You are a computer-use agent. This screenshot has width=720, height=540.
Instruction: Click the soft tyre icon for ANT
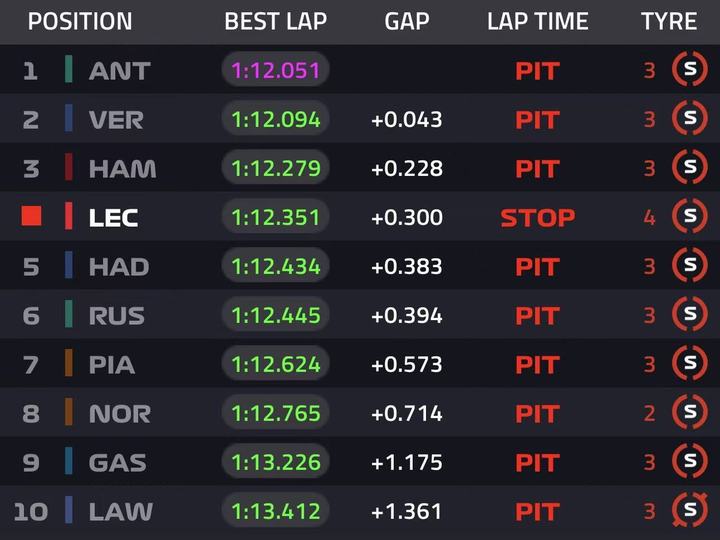tap(690, 69)
